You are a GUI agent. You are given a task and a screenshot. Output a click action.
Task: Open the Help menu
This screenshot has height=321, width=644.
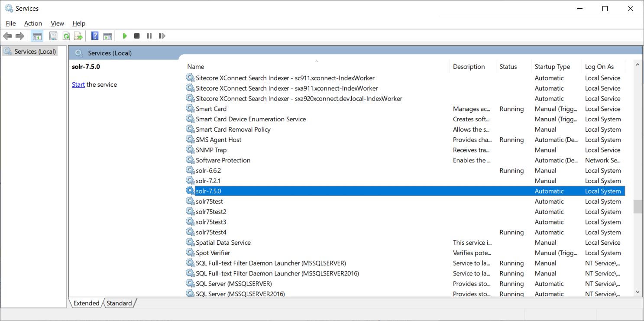[x=79, y=23]
